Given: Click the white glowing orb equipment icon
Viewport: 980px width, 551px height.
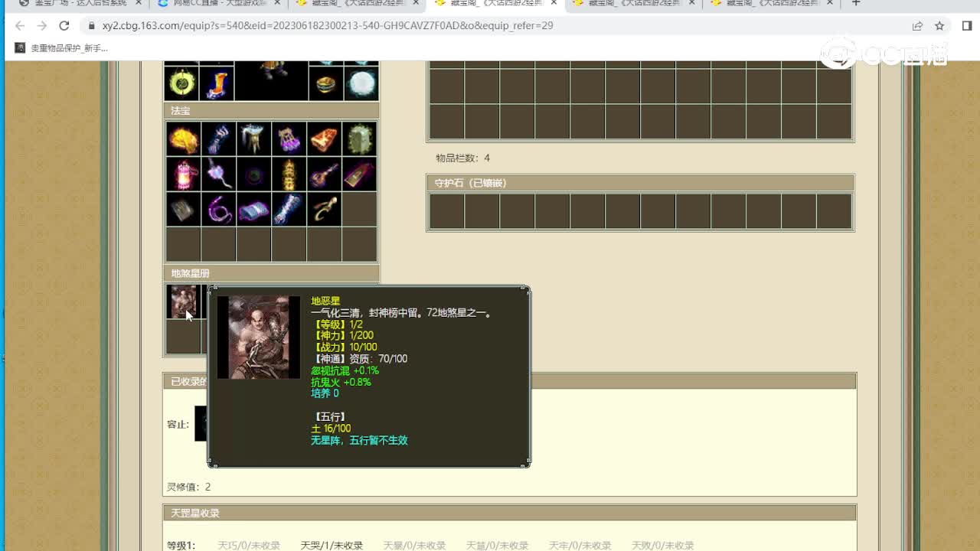Looking at the screenshot, I should [361, 83].
